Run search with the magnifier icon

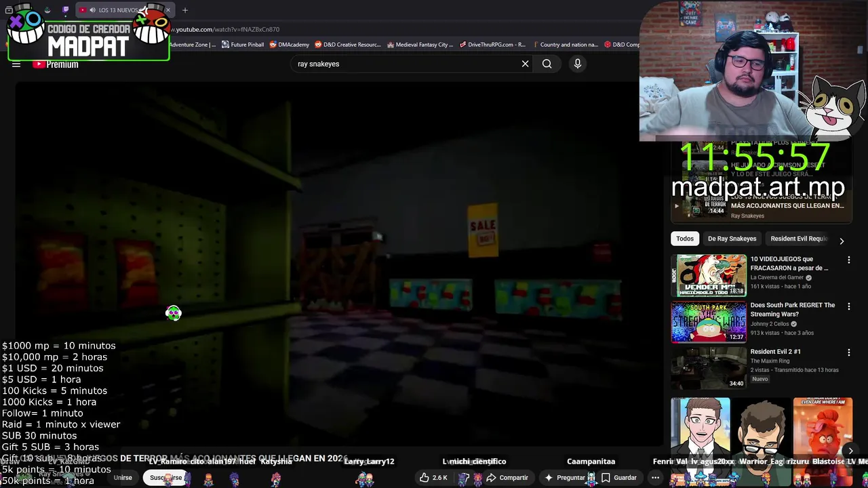click(547, 64)
